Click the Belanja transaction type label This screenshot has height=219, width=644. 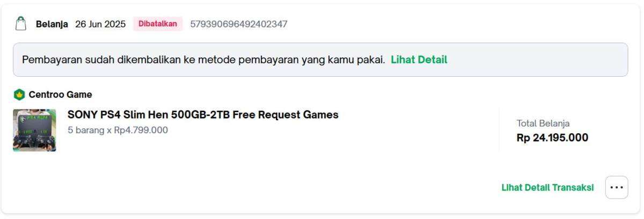(x=52, y=24)
